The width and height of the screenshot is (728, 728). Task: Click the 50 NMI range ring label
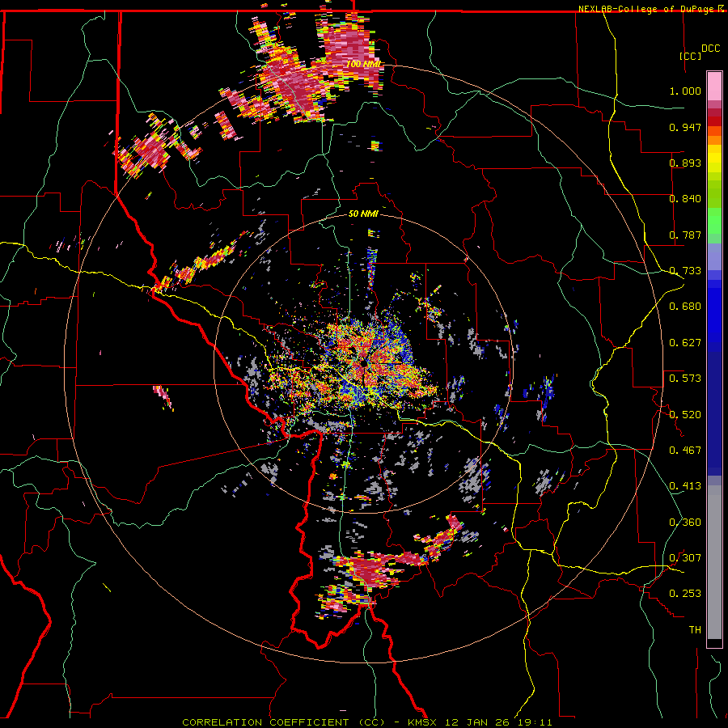pos(363,214)
